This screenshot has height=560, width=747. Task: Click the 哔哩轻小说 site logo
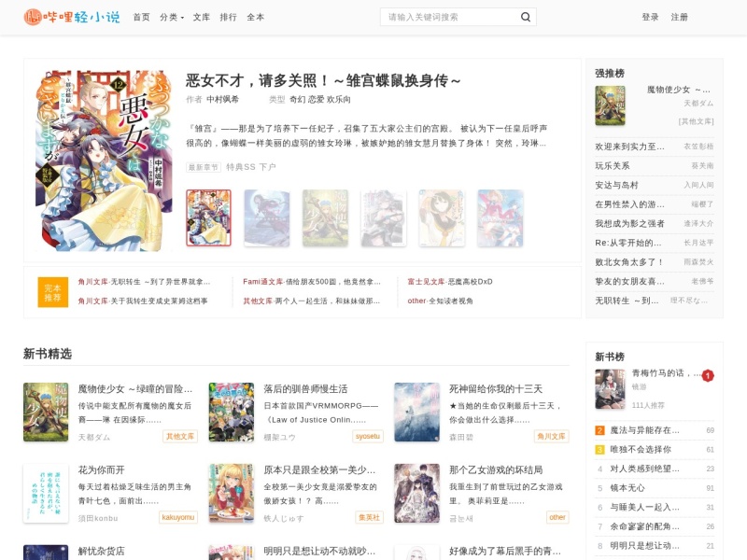72,17
